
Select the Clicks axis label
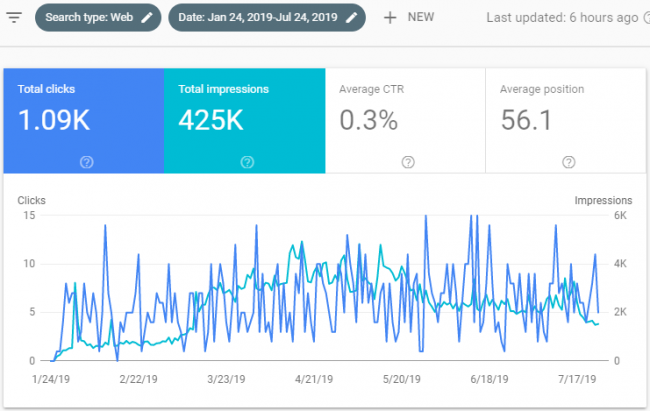tap(32, 200)
